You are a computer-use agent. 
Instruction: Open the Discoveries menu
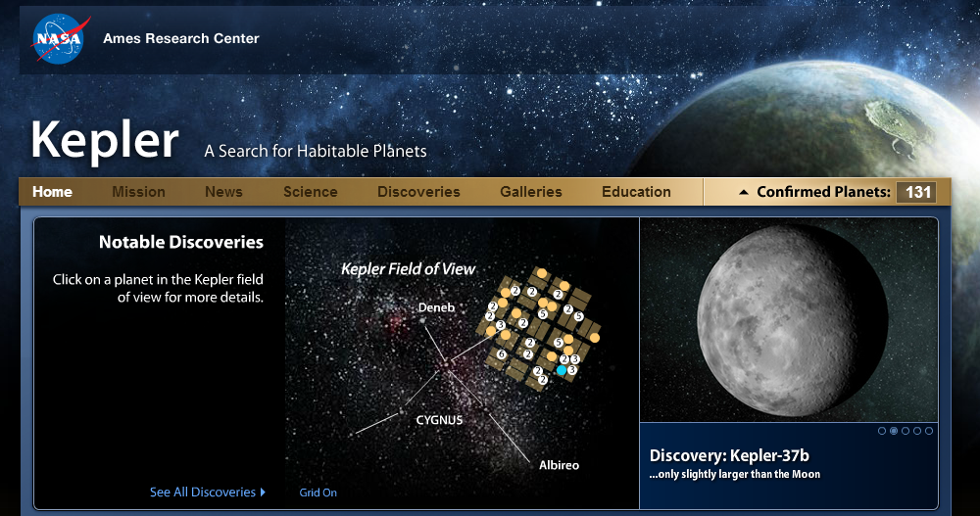tap(418, 192)
